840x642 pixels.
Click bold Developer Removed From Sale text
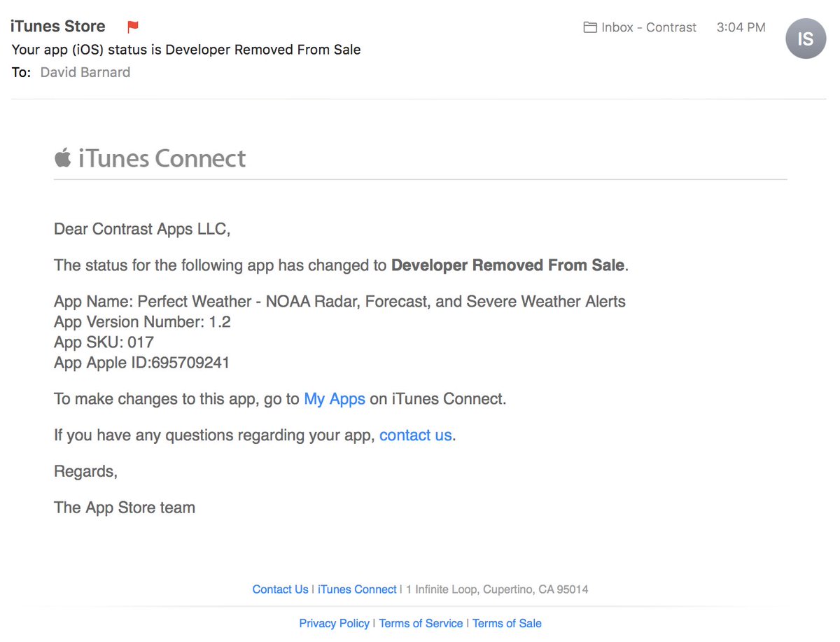pos(507,265)
